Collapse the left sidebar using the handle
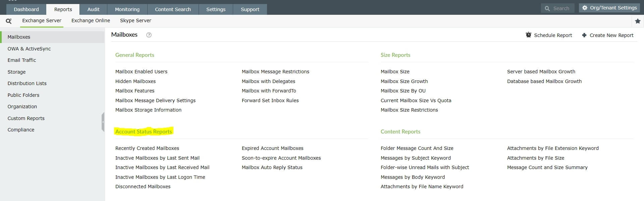This screenshot has height=201, width=644. coord(103,122)
